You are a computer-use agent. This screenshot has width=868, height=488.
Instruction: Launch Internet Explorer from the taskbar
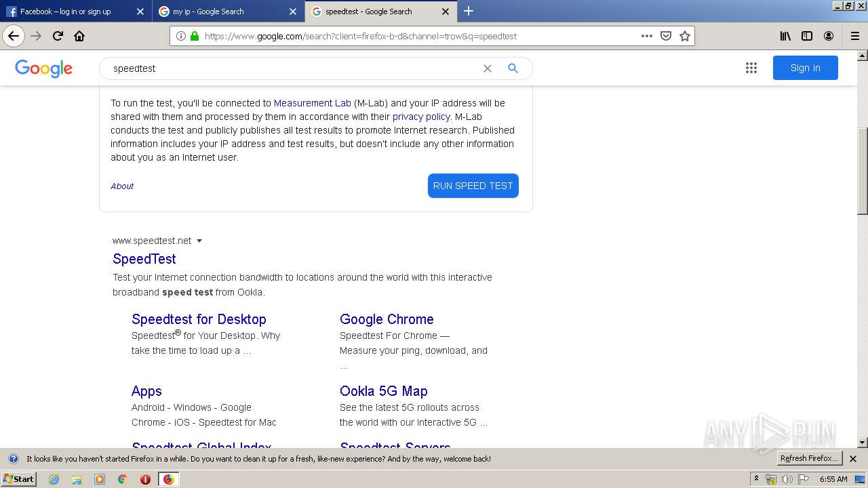(x=54, y=479)
